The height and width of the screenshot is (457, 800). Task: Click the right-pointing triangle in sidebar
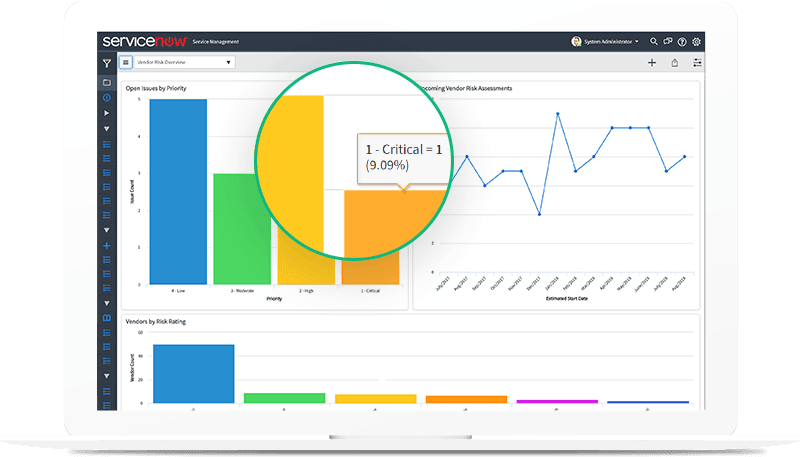click(x=107, y=113)
